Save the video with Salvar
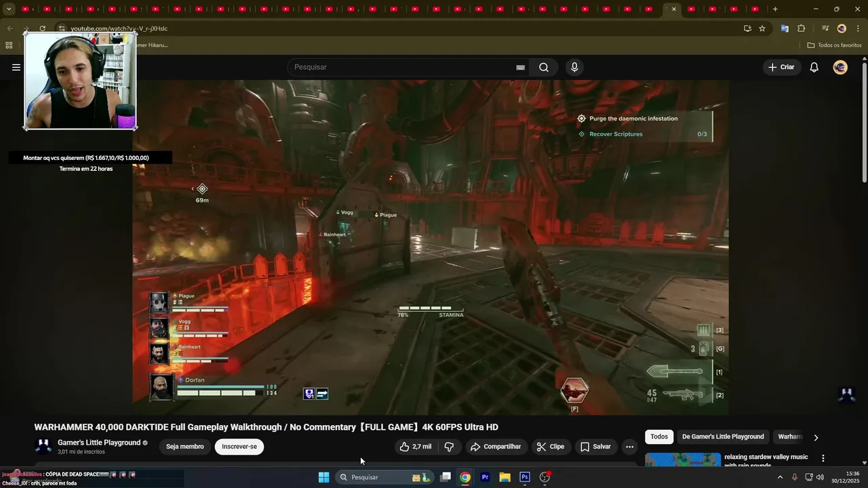The height and width of the screenshot is (488, 868). coord(595,447)
